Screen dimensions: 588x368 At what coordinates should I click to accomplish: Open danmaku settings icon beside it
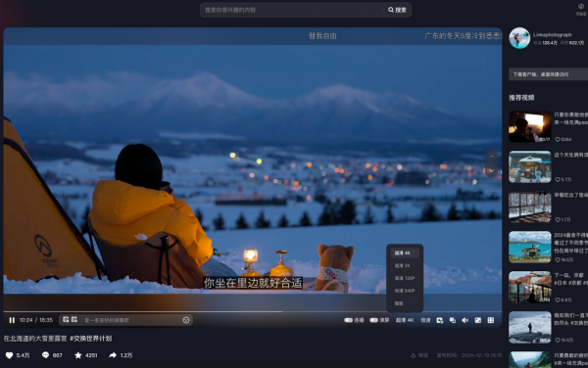(74, 320)
